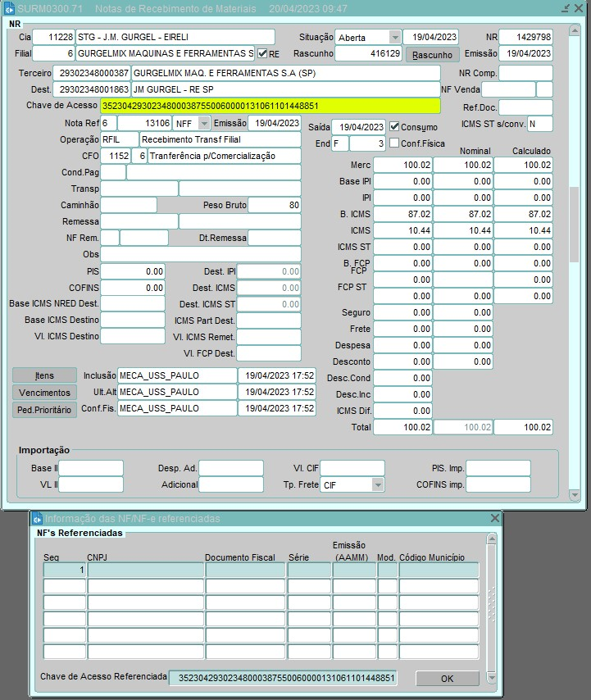Toggle the RE checkbox
This screenshot has width=591, height=700.
click(262, 54)
